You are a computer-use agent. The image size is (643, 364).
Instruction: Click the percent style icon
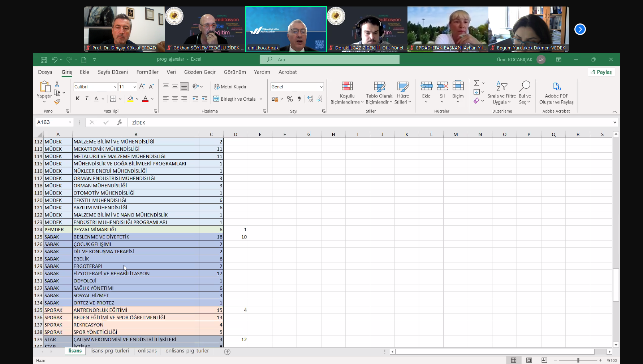point(290,99)
